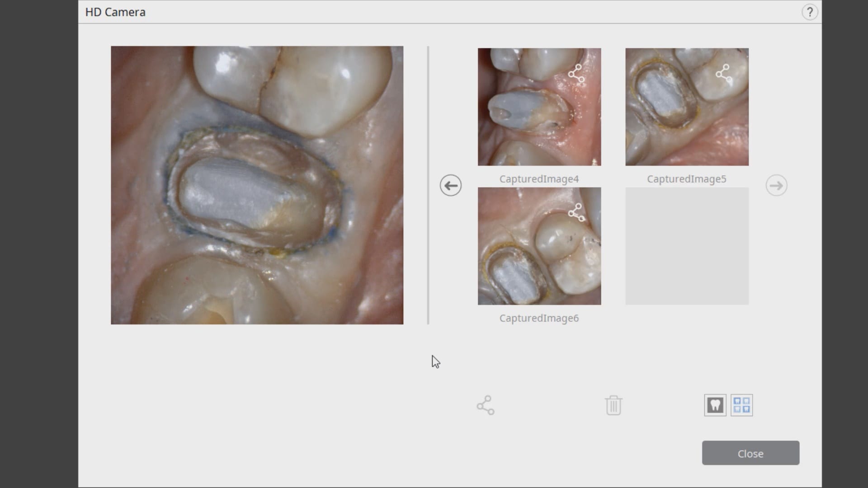
Task: Click the HD Camera window title
Action: coord(115,12)
